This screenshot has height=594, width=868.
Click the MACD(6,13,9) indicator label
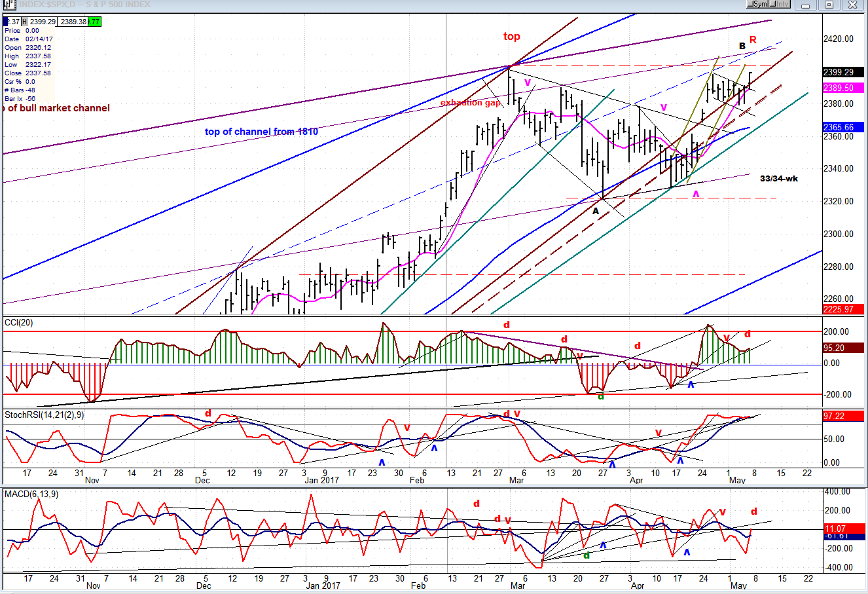[31, 494]
